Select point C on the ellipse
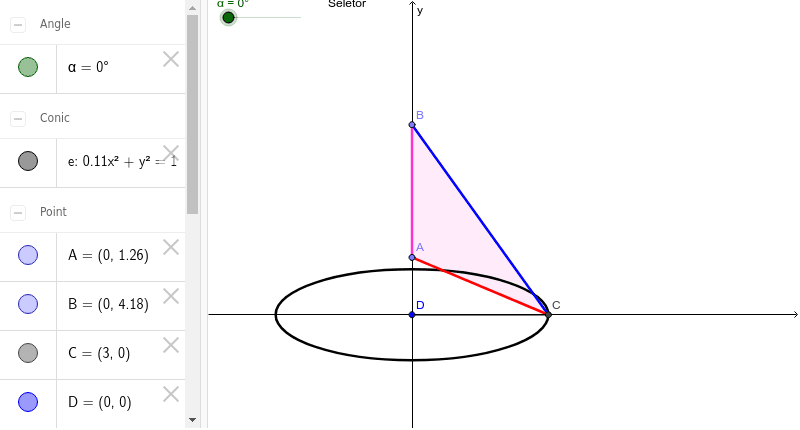Screen dimensions: 800x430 548,315
